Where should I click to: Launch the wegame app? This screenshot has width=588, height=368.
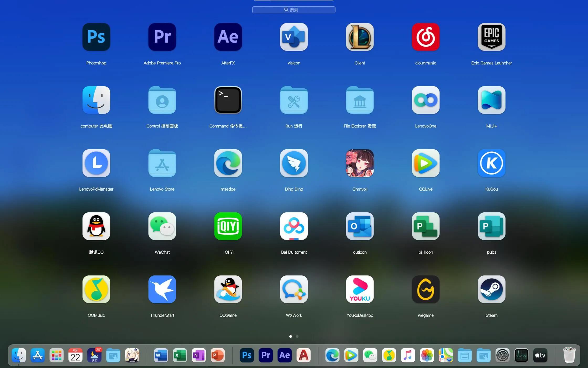(425, 289)
